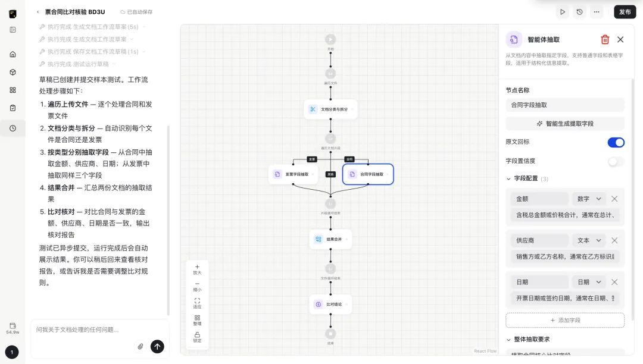Select the 比对结论 node

[x=330, y=304]
